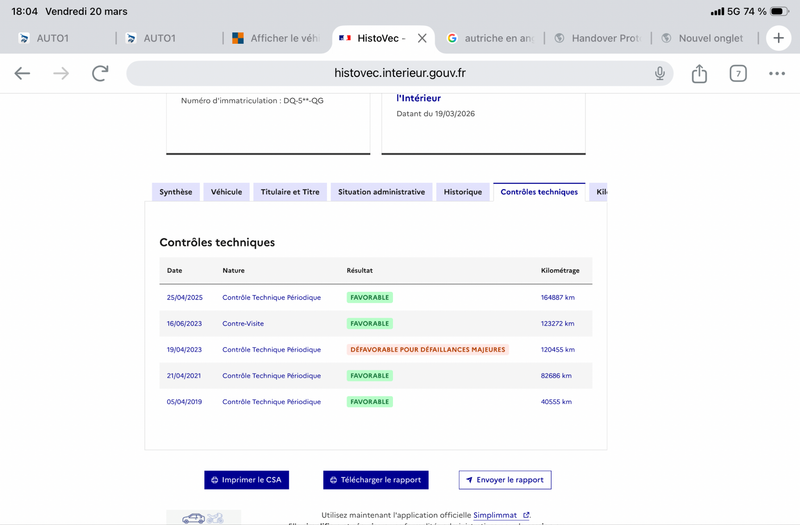Click Envoyer le rapport button
Image resolution: width=800 pixels, height=525 pixels.
505,480
